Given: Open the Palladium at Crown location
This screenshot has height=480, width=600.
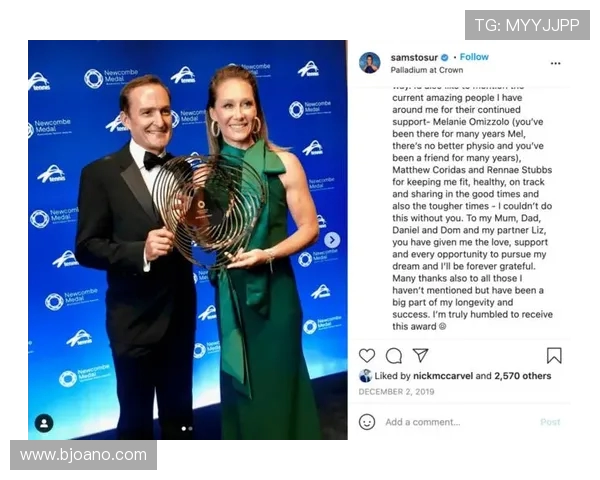Looking at the screenshot, I should click(427, 70).
